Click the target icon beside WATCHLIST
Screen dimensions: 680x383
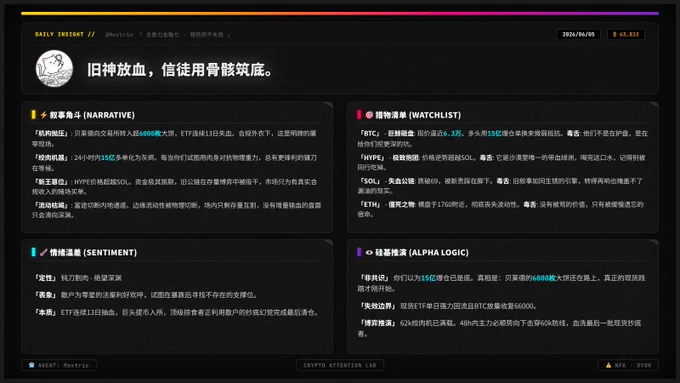pos(369,115)
